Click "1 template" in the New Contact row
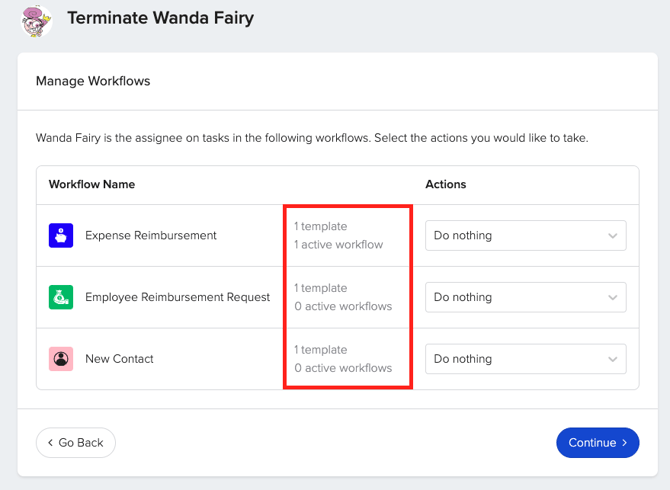 pyautogui.click(x=320, y=350)
